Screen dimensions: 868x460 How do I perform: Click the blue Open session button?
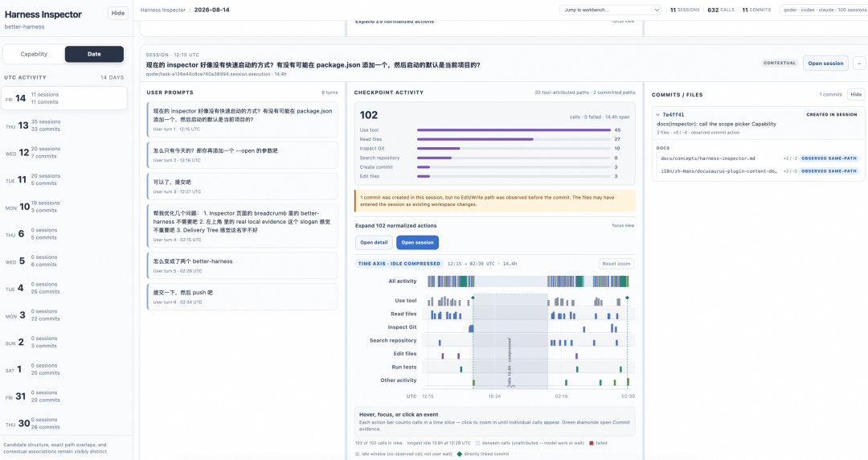point(417,243)
